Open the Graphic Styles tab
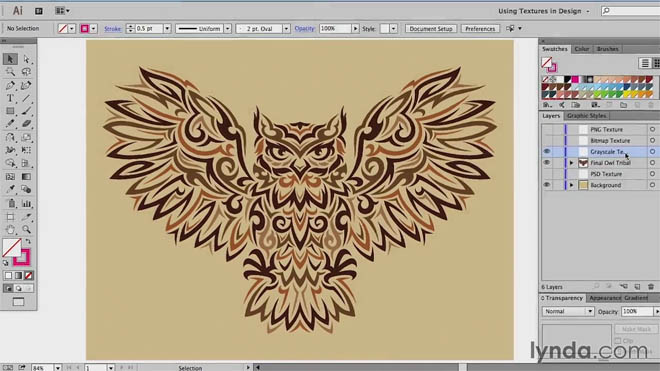The width and height of the screenshot is (660, 371). click(x=586, y=116)
